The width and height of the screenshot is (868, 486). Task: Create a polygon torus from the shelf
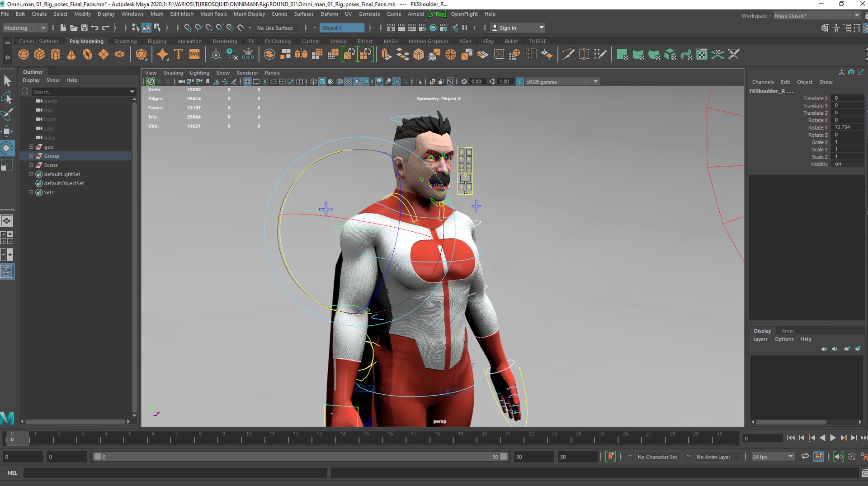[x=87, y=55]
